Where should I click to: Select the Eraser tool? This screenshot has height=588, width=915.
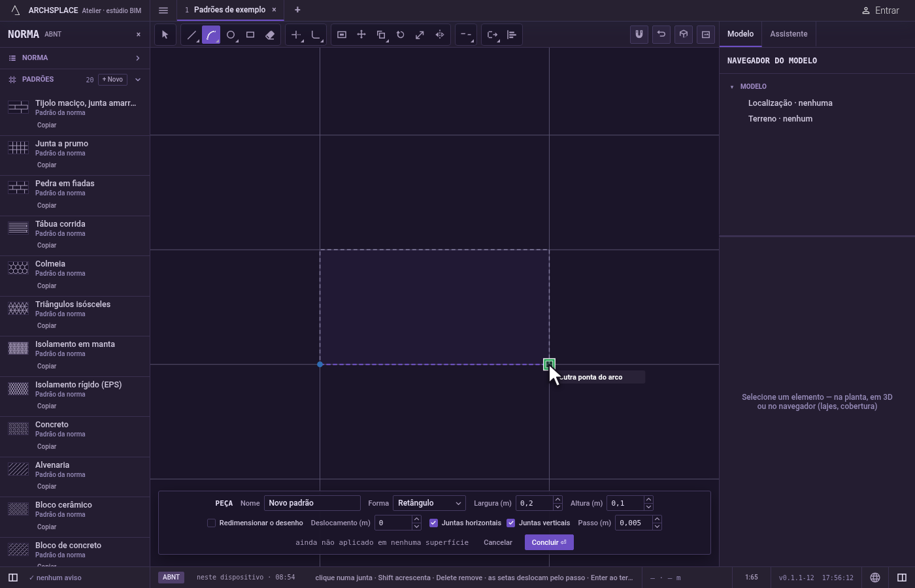(270, 35)
